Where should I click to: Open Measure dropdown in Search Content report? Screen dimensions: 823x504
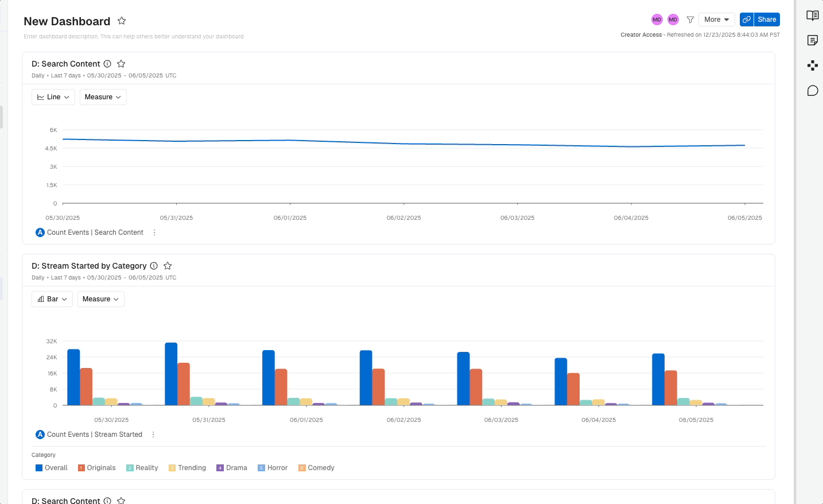pos(103,97)
